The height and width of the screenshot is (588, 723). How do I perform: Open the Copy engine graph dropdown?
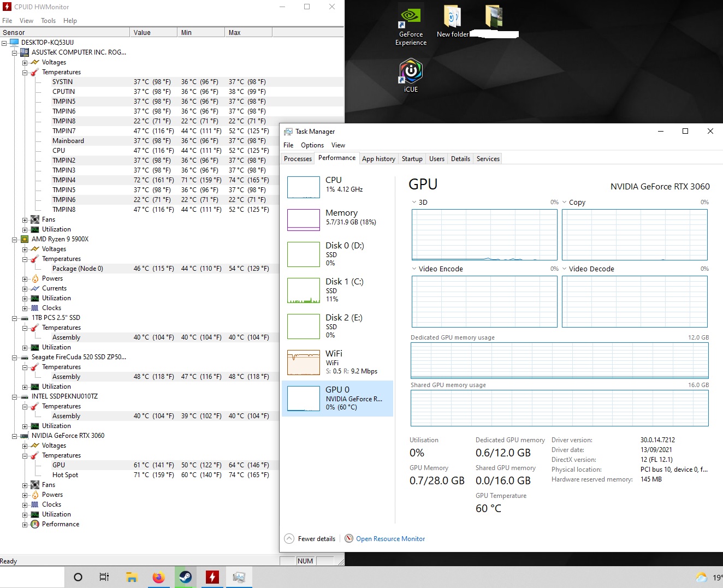(565, 202)
